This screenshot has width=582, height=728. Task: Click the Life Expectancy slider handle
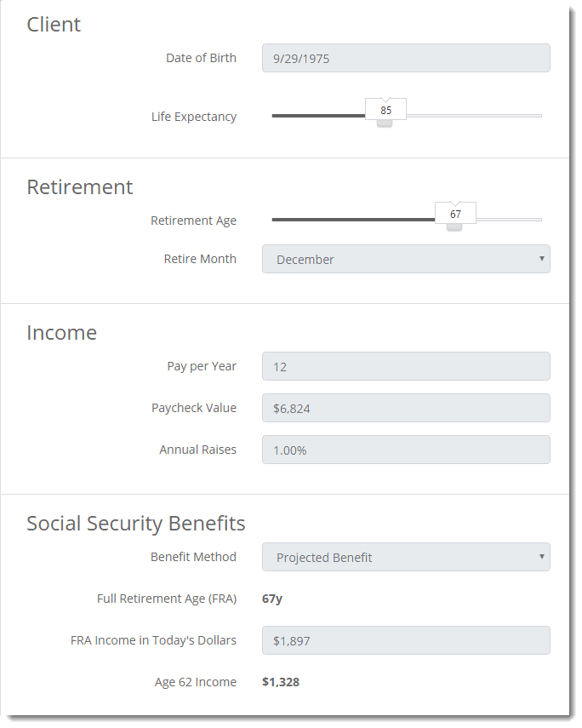coord(385,123)
